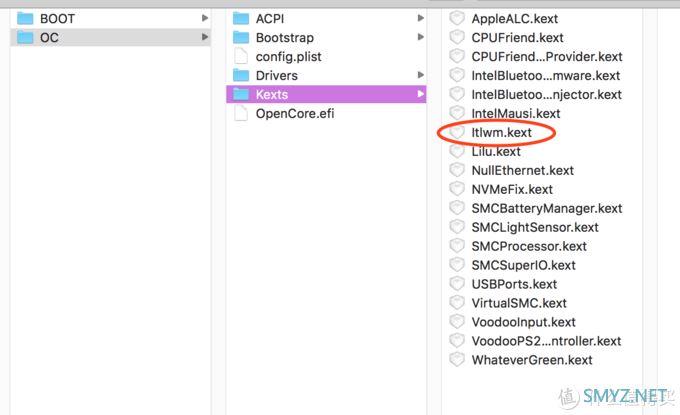Select the 'OpenCore.efi' file name
Viewport: 680px width, 415px height.
[295, 114]
